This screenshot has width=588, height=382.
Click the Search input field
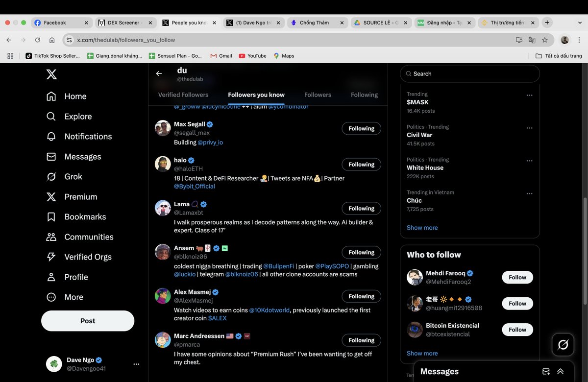470,73
